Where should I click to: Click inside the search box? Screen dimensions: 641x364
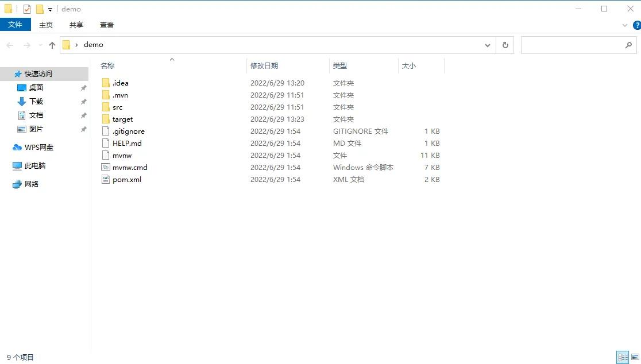click(x=574, y=44)
